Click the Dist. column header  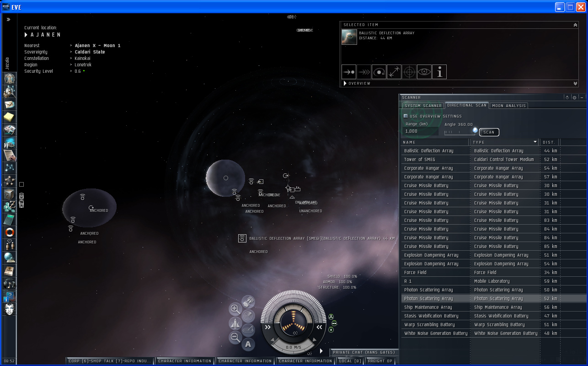coord(550,142)
